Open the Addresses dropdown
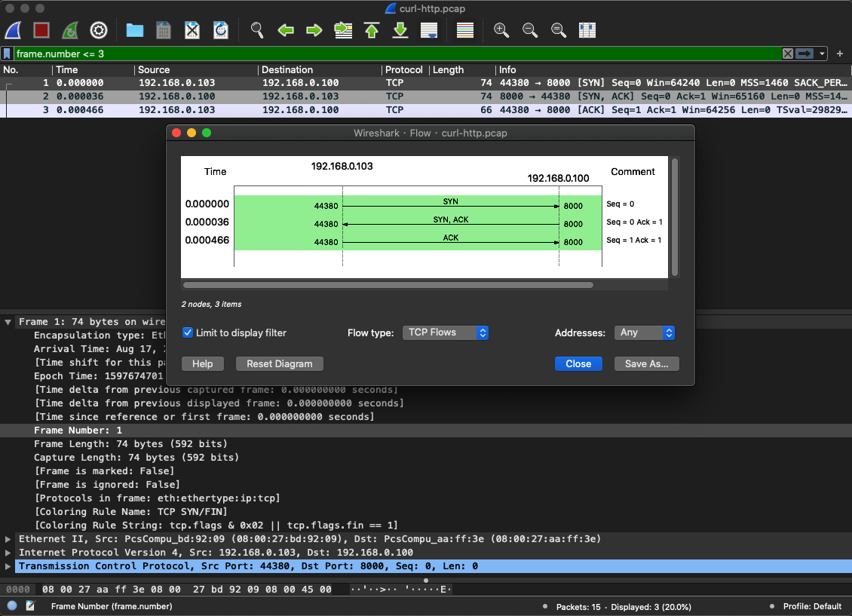The image size is (852, 616). tap(646, 333)
